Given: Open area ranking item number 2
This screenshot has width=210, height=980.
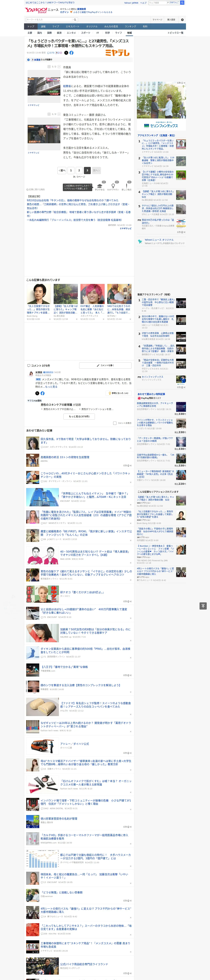Looking at the screenshot, I should coord(162,161).
